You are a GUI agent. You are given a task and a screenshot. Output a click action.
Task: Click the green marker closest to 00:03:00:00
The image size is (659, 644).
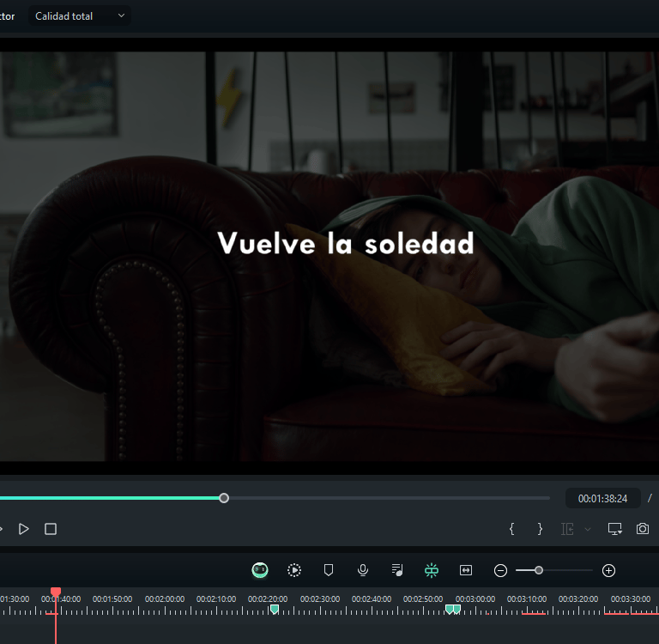(x=456, y=609)
